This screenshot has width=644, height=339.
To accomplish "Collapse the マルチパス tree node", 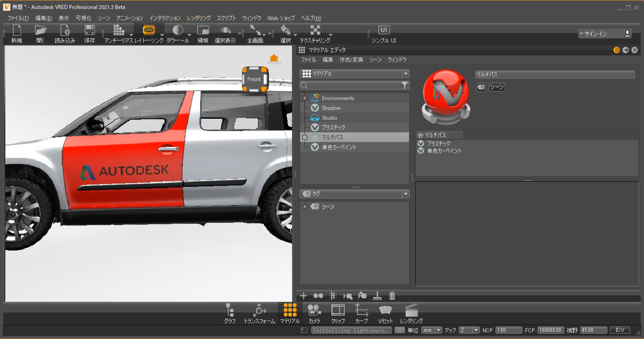I will click(x=305, y=138).
